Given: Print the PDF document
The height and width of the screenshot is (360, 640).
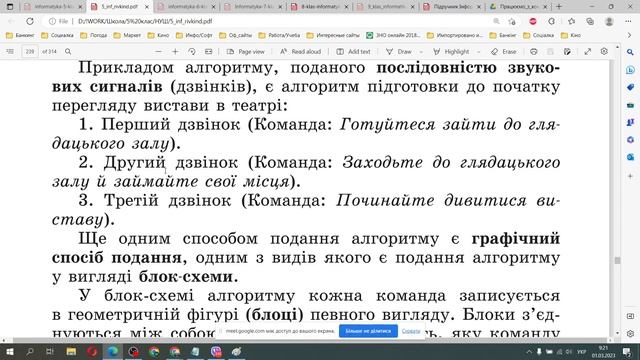Looking at the screenshot, I should pos(533,52).
